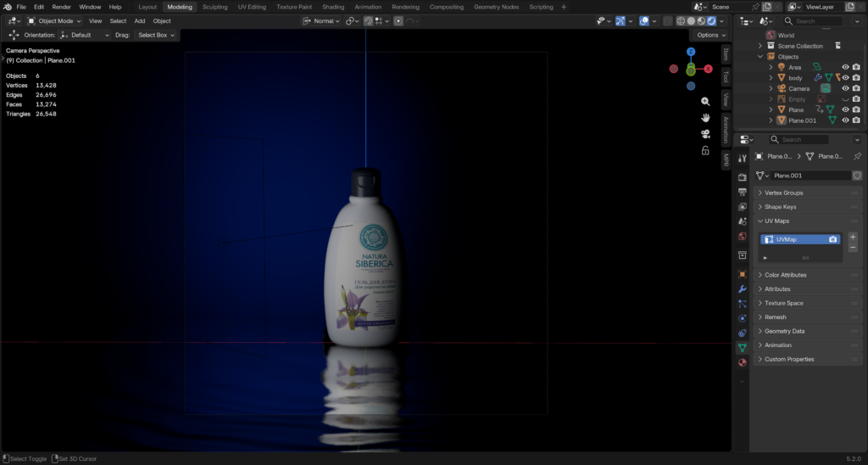
Task: Click the lock camera to view icon
Action: pos(705,150)
